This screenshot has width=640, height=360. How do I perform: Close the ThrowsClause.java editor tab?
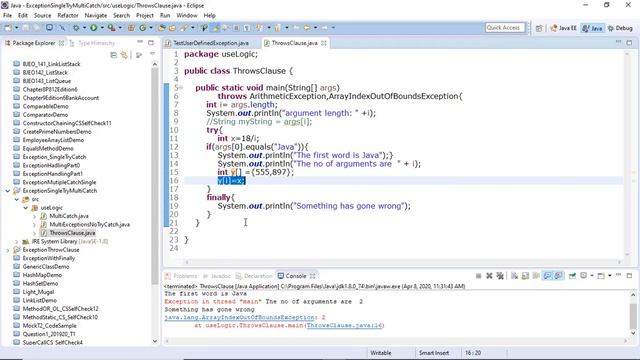click(x=324, y=43)
